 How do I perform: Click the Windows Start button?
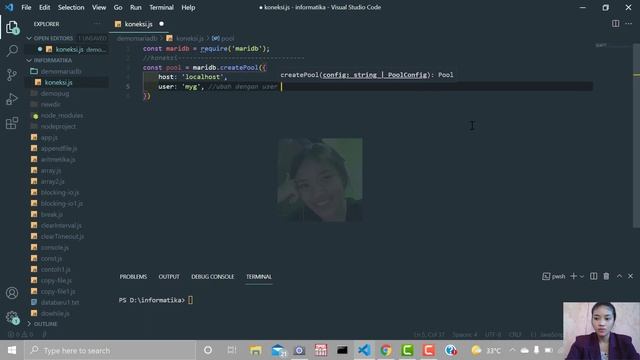click(12, 350)
